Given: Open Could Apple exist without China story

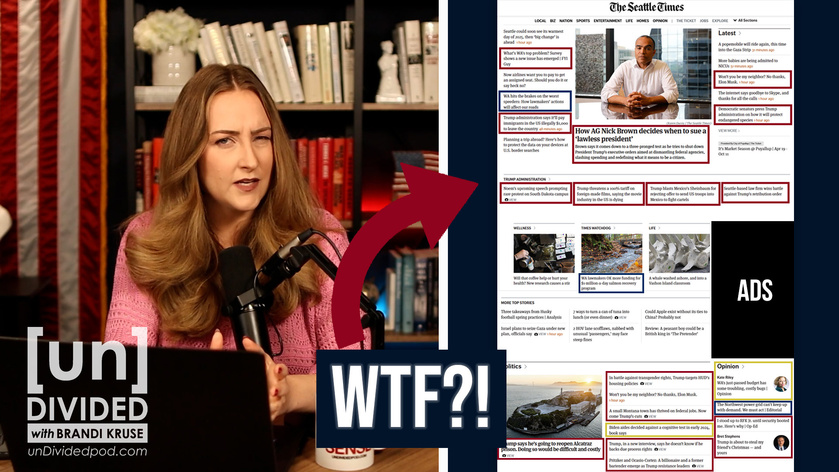Looking at the screenshot, I should (x=676, y=314).
